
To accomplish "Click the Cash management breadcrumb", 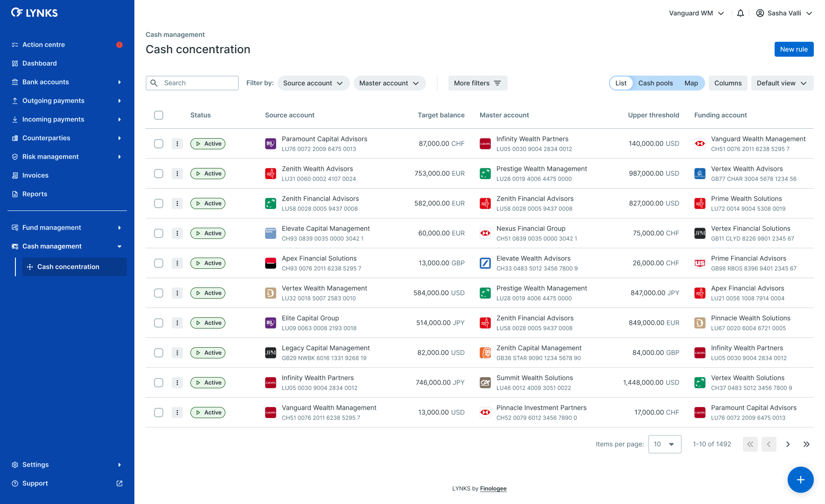I will 175,35.
